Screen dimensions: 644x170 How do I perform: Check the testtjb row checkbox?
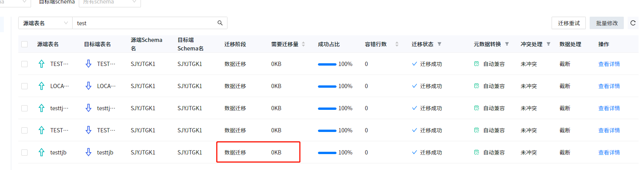[24, 153]
